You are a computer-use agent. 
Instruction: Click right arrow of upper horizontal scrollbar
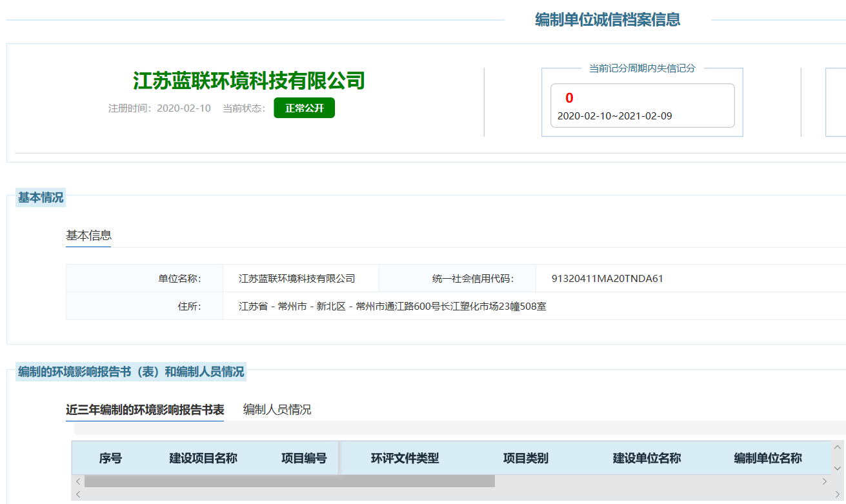coord(824,481)
